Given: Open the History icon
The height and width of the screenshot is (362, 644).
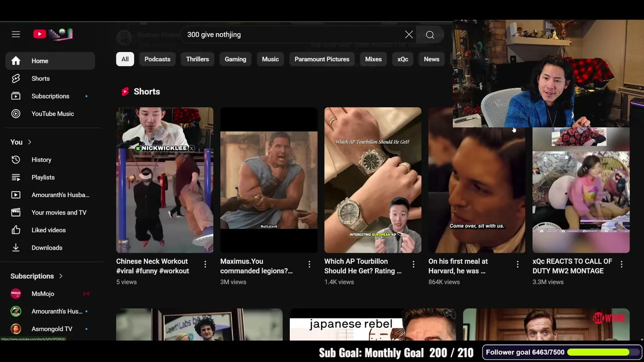Looking at the screenshot, I should 16,160.
